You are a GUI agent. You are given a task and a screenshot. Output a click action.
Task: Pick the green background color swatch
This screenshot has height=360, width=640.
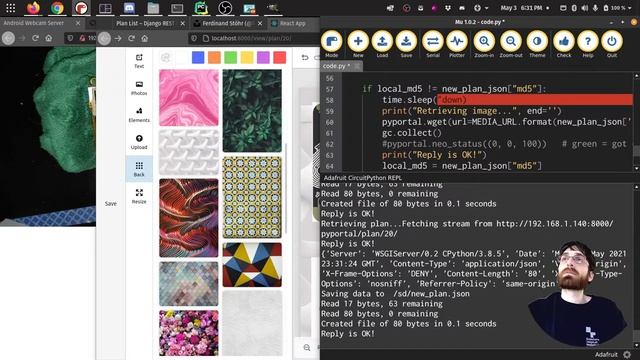point(231,58)
